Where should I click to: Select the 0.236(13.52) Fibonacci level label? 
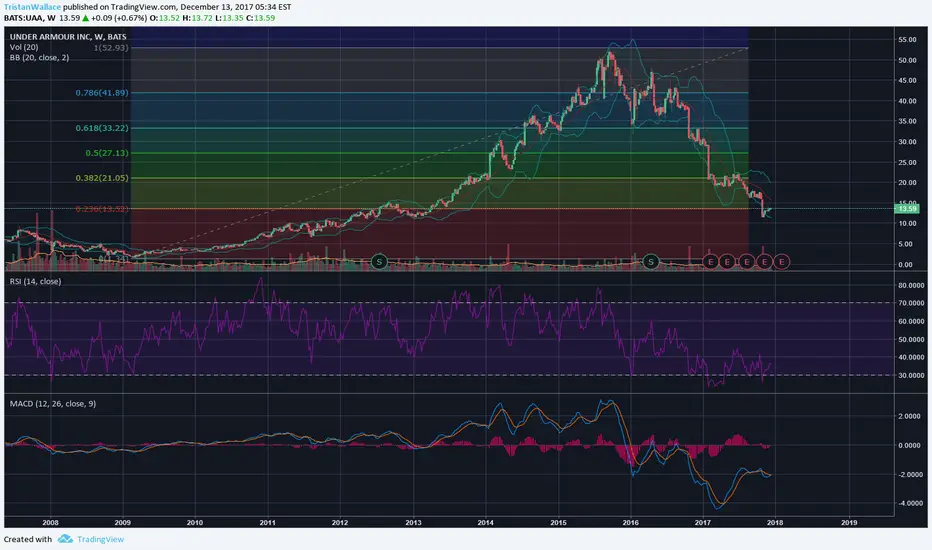point(102,209)
